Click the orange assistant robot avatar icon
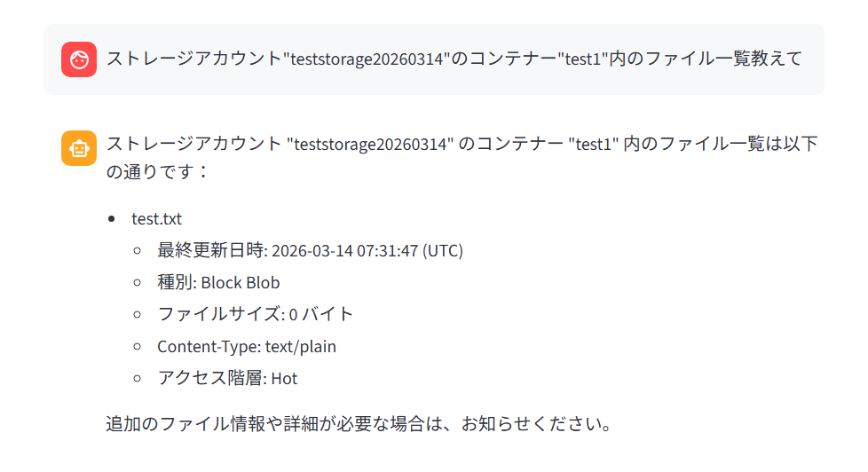 pyautogui.click(x=79, y=148)
